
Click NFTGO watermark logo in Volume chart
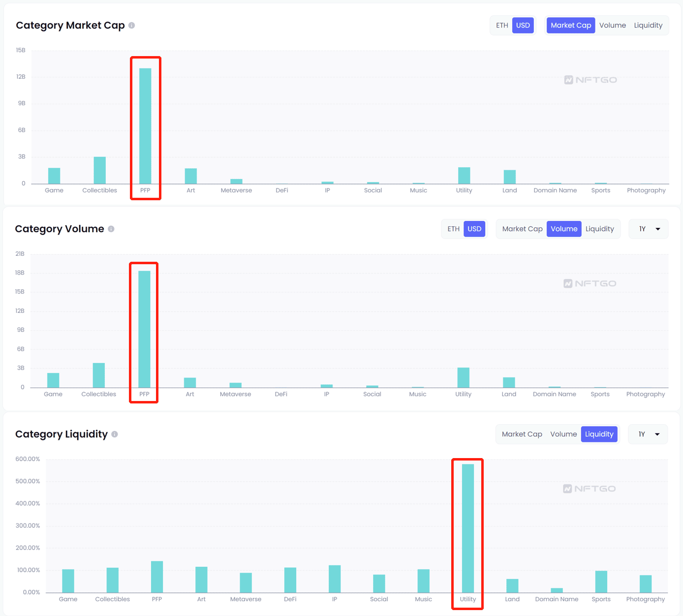pyautogui.click(x=590, y=283)
